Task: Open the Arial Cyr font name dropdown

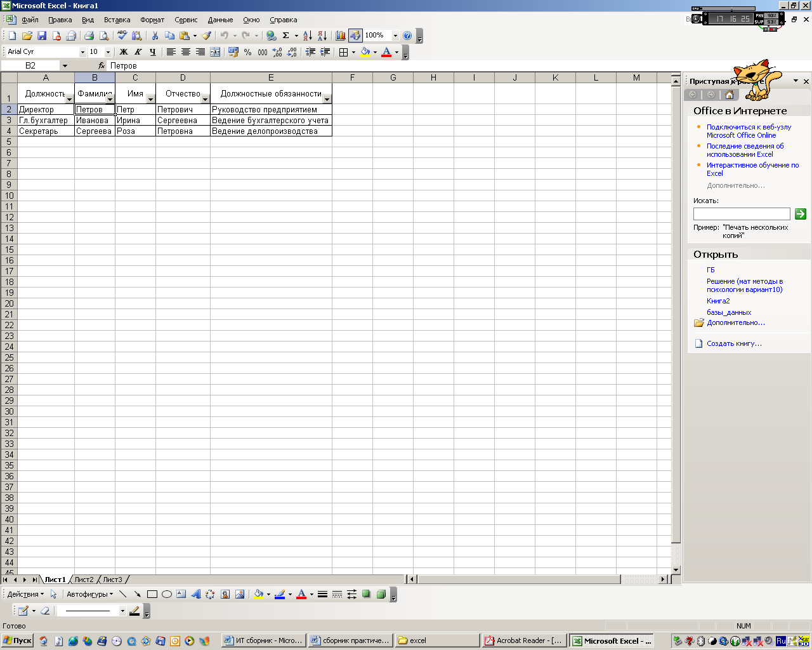Action: click(82, 52)
